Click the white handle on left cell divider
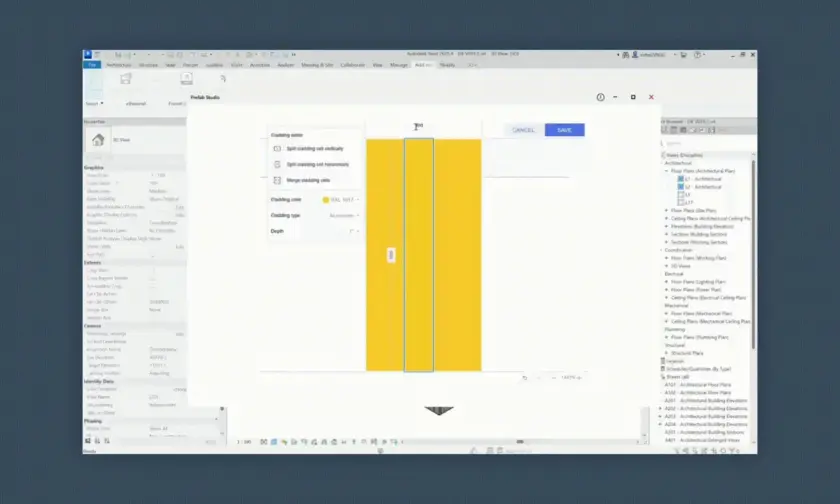Viewport: 840px width, 504px height. pos(391,255)
